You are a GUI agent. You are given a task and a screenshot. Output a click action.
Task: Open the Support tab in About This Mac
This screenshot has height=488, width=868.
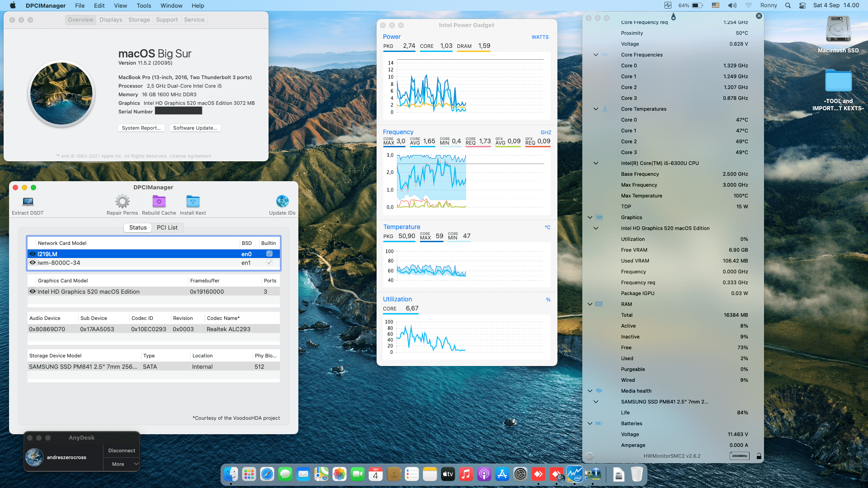coord(167,19)
